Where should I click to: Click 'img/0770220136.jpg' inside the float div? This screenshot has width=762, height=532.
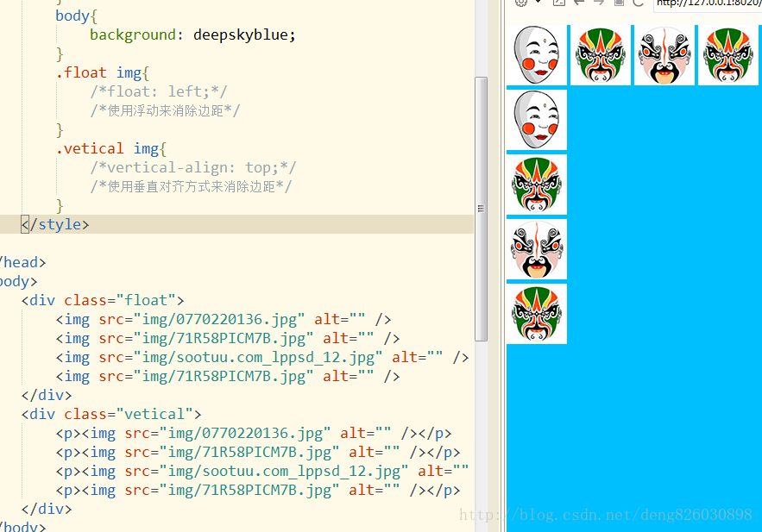219,319
